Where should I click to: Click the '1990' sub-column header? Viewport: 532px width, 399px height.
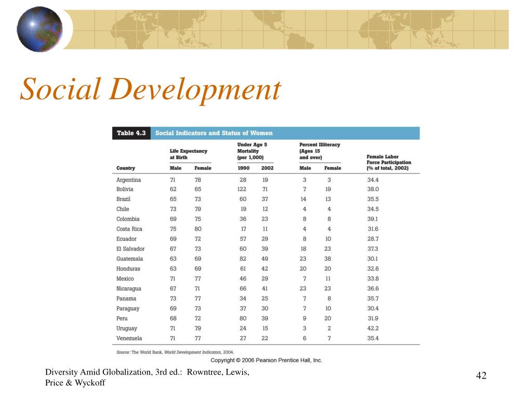[243, 168]
